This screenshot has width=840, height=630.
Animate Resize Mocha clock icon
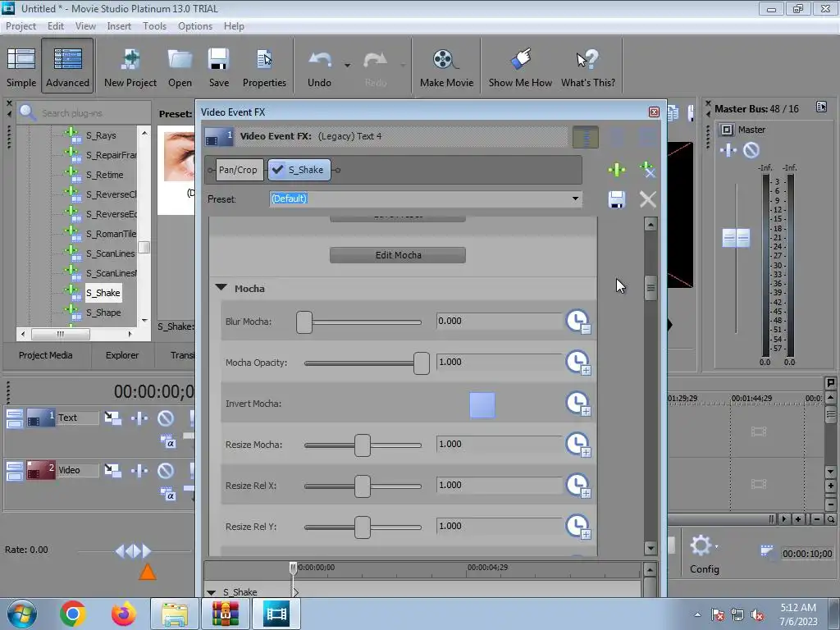[x=578, y=445]
